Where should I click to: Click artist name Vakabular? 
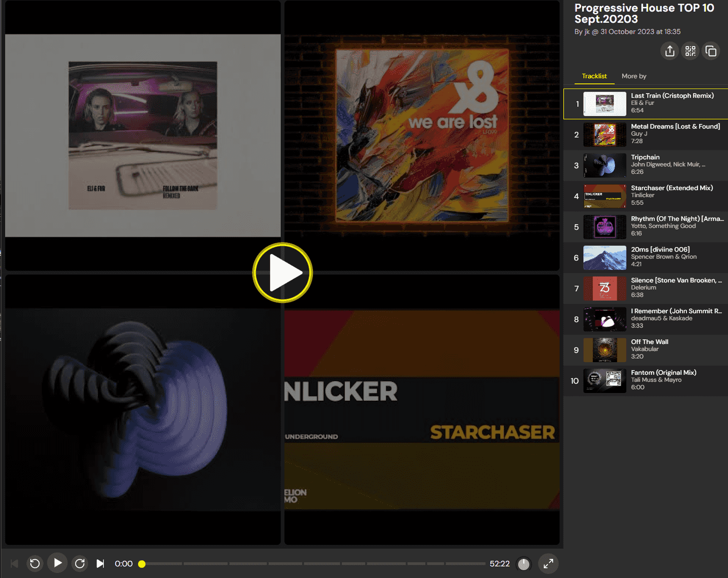pyautogui.click(x=645, y=349)
